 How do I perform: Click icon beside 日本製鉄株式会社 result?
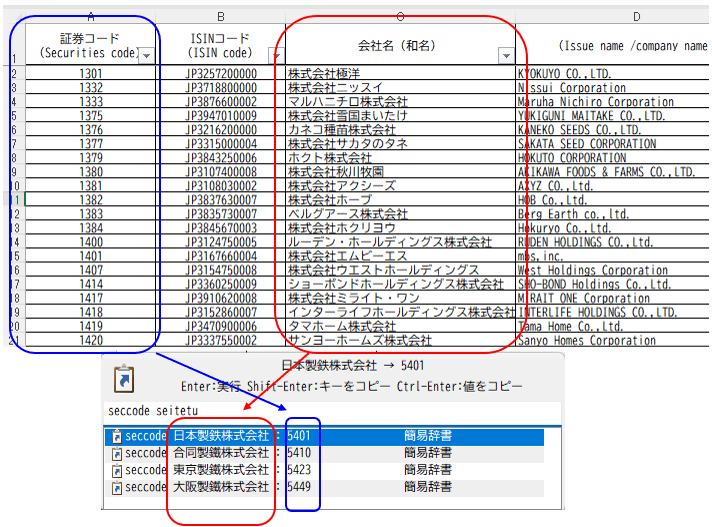(117, 436)
